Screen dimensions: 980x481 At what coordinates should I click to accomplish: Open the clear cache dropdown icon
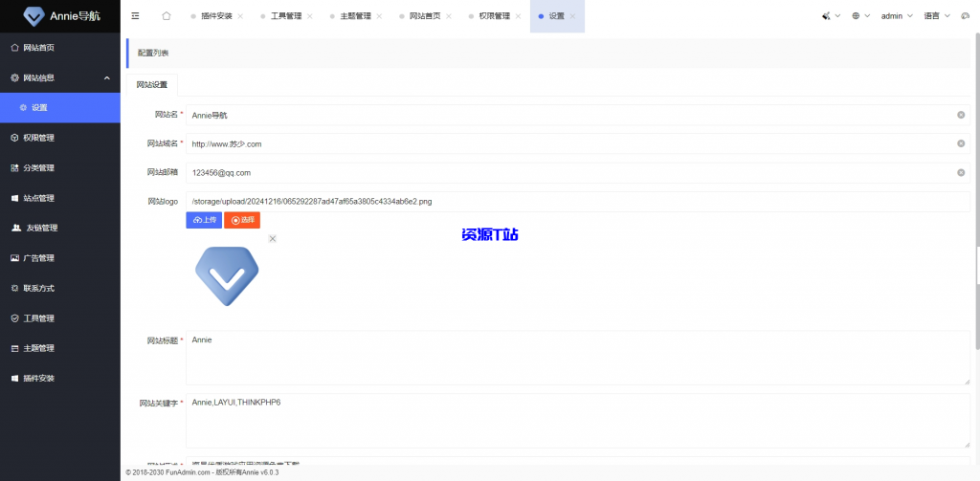click(831, 16)
